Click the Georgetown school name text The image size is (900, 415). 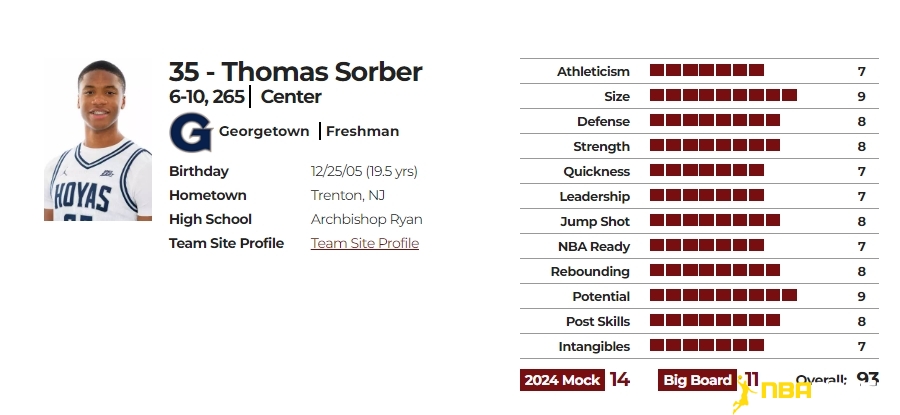(264, 131)
